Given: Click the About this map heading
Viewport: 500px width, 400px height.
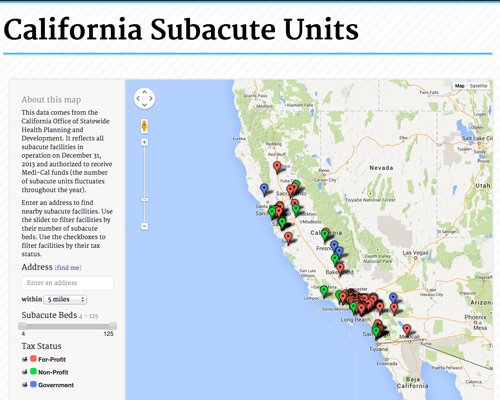Looking at the screenshot, I should click(51, 100).
